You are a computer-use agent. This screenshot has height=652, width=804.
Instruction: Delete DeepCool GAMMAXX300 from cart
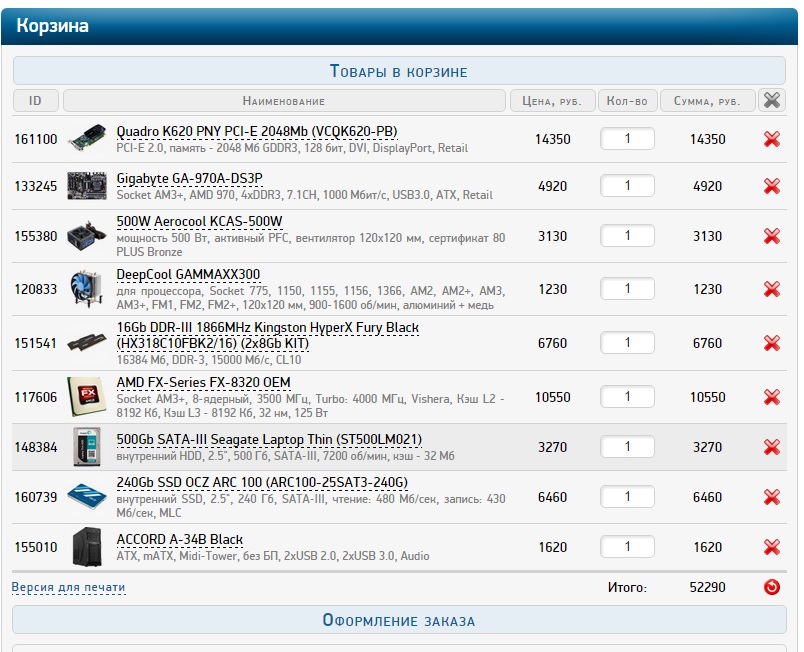(772, 289)
